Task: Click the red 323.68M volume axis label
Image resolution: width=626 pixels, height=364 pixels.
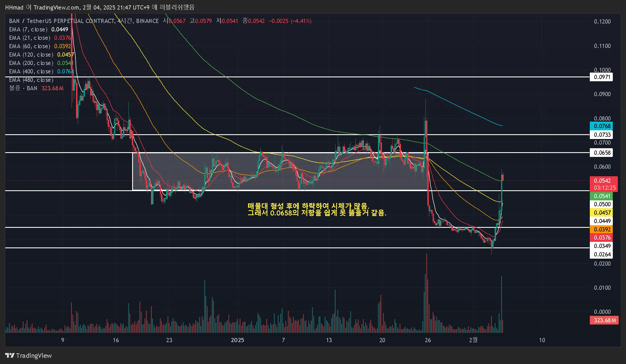Action: click(604, 320)
